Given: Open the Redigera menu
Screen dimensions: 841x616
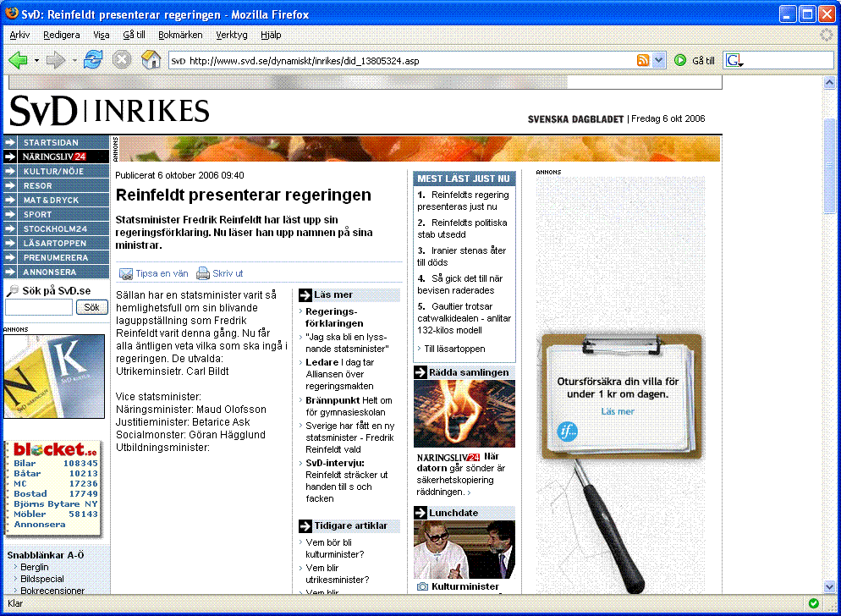Looking at the screenshot, I should pyautogui.click(x=62, y=35).
